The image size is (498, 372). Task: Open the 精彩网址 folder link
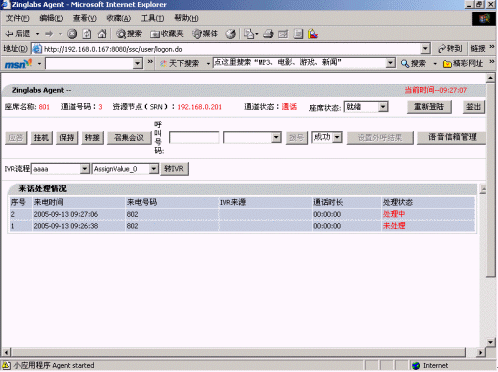463,63
